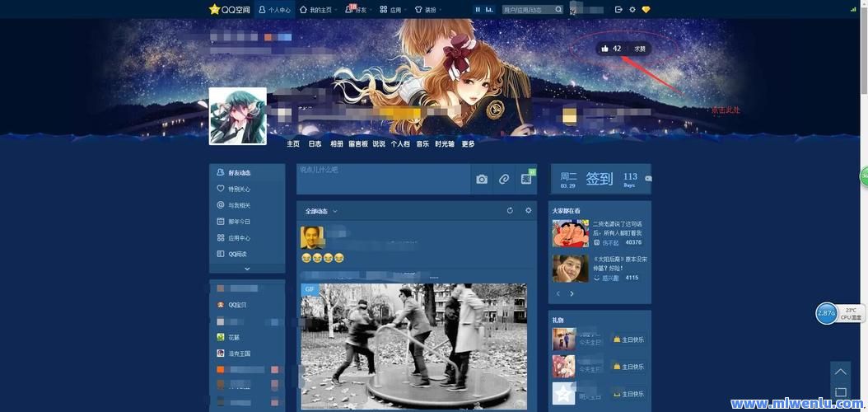This screenshot has height=412, width=868.
Task: Click the green-haired profile avatar
Action: click(237, 115)
